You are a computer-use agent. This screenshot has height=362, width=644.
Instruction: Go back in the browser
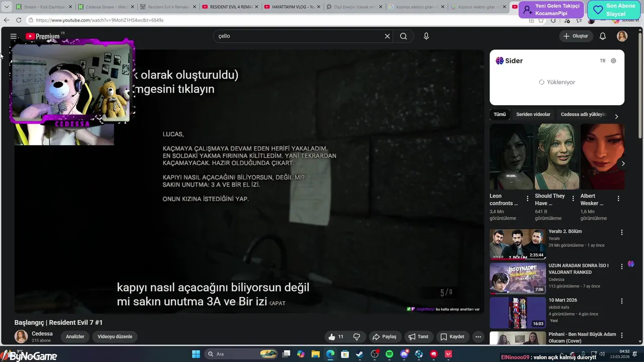click(x=7, y=20)
